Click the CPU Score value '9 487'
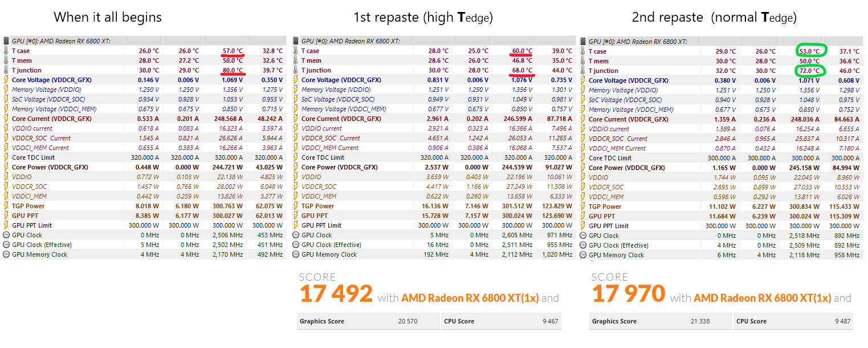Screen dimensions: 868x348 843,321
